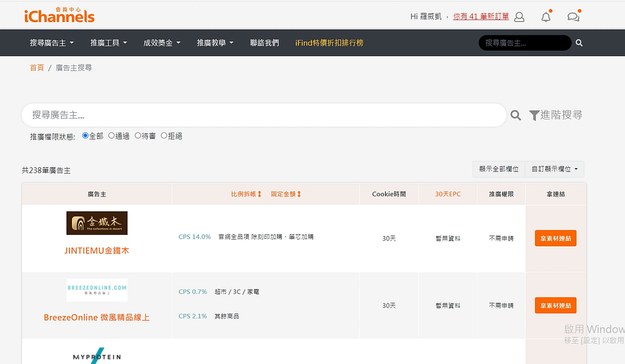
Task: Click the 推廣權限 column header
Action: [x=501, y=194]
